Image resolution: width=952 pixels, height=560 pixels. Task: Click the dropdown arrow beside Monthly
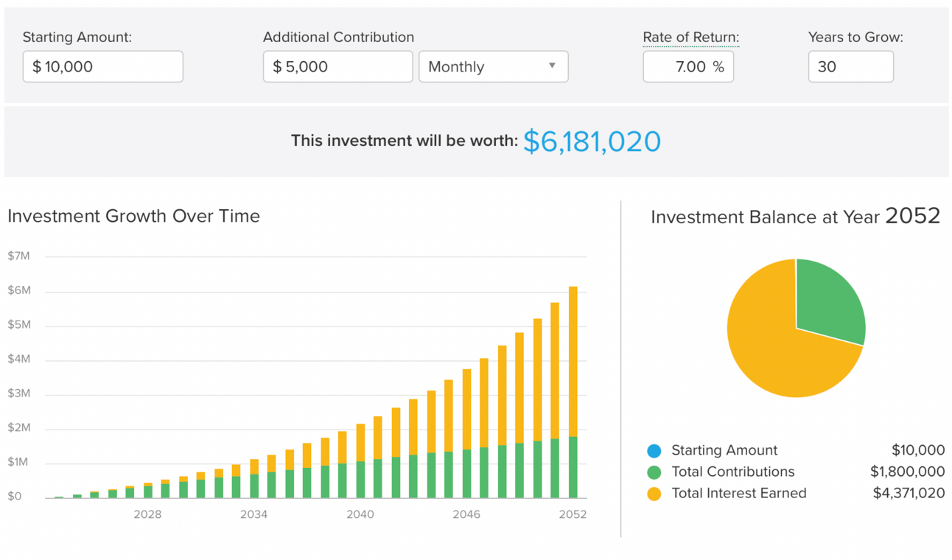click(552, 66)
